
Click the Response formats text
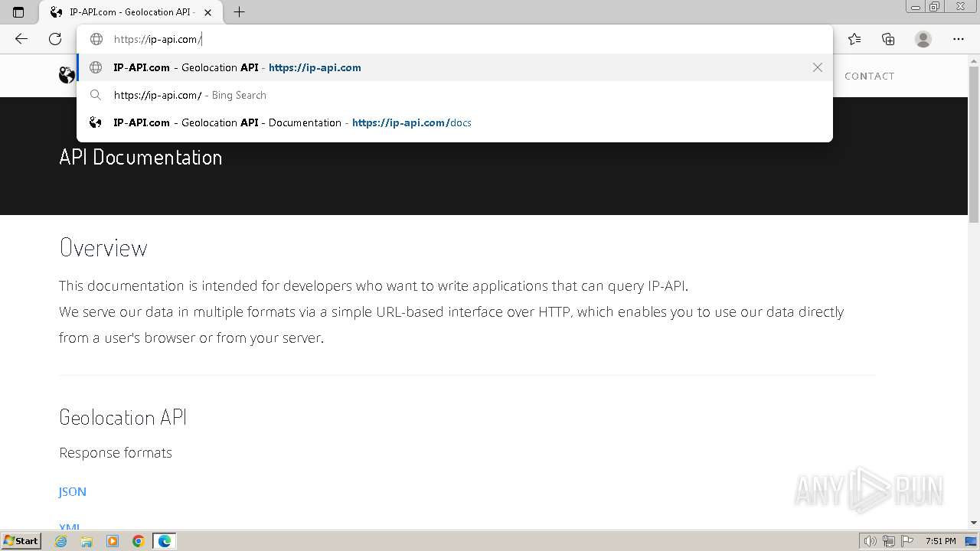tap(116, 452)
